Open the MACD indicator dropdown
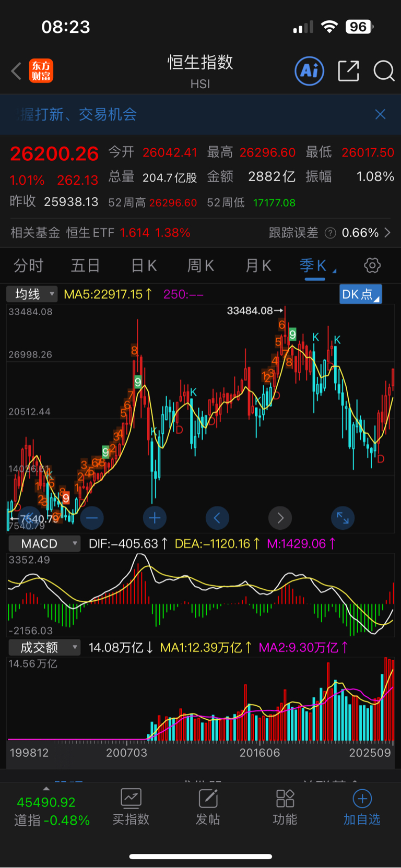The height and width of the screenshot is (868, 401). point(44,543)
